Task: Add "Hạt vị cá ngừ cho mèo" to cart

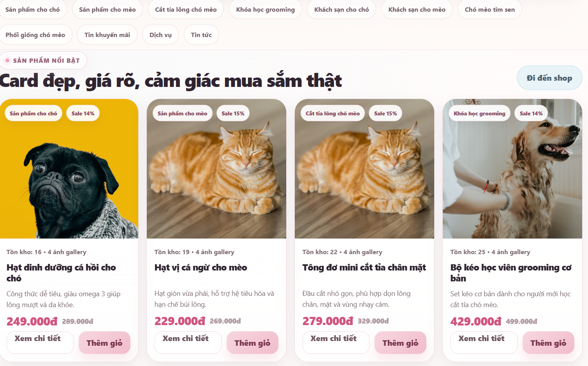Action: click(x=252, y=342)
